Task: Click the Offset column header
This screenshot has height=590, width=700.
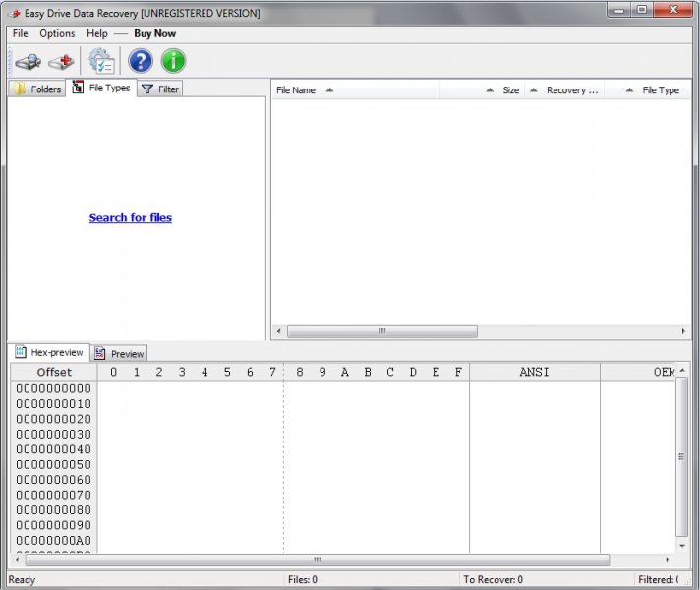Action: click(x=54, y=372)
